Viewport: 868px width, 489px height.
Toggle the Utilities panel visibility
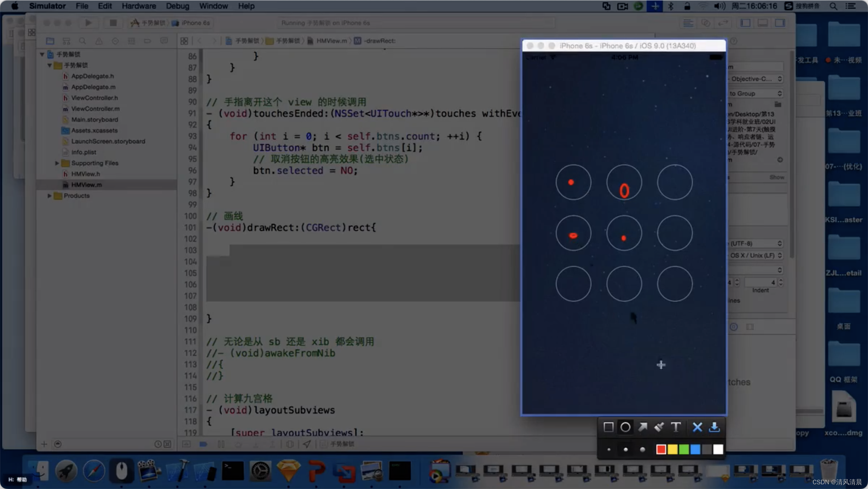780,23
